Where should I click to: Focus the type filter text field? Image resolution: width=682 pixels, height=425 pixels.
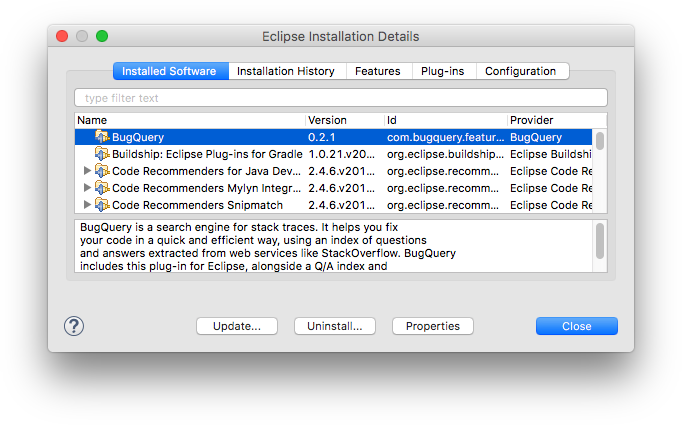pos(341,98)
